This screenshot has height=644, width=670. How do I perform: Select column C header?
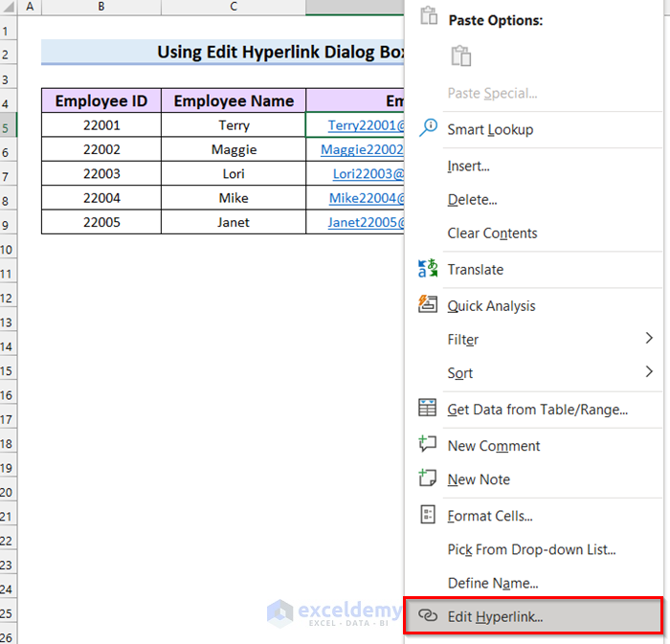[234, 7]
